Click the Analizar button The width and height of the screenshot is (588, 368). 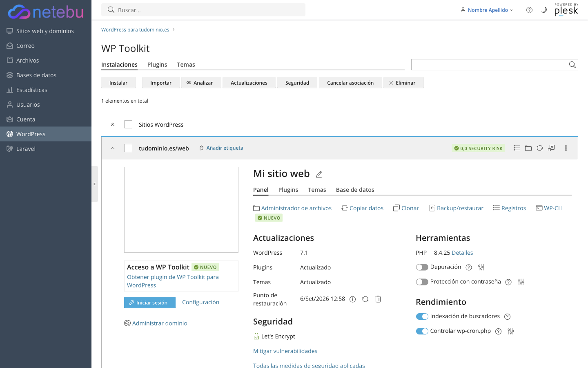tap(201, 83)
